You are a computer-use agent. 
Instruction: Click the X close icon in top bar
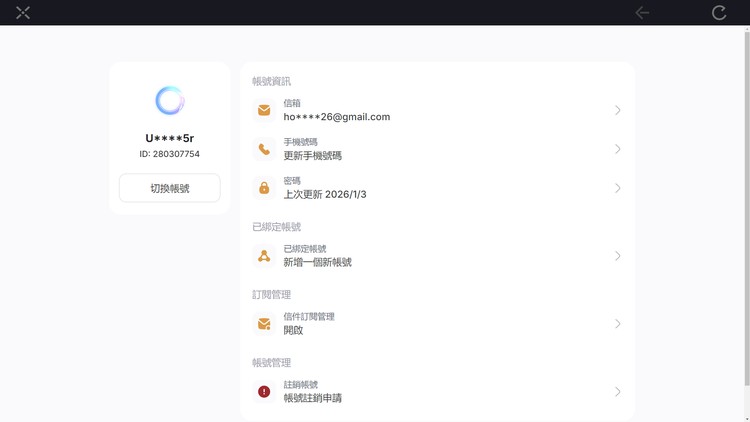pyautogui.click(x=23, y=12)
